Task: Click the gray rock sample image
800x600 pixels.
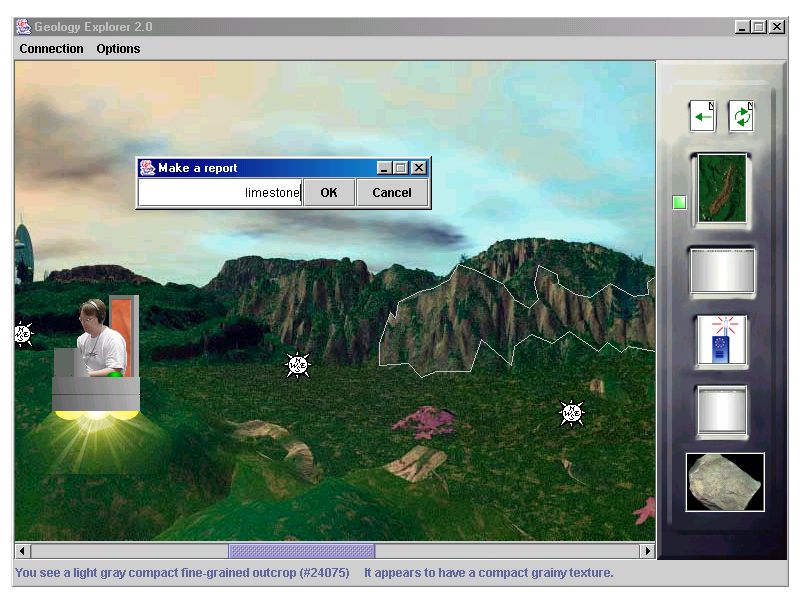Action: click(x=725, y=482)
